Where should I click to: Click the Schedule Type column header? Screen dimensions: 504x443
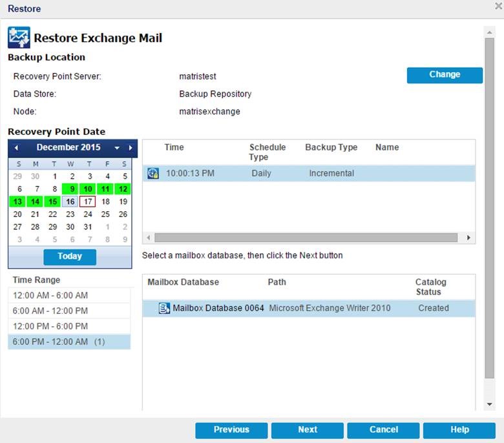(267, 152)
